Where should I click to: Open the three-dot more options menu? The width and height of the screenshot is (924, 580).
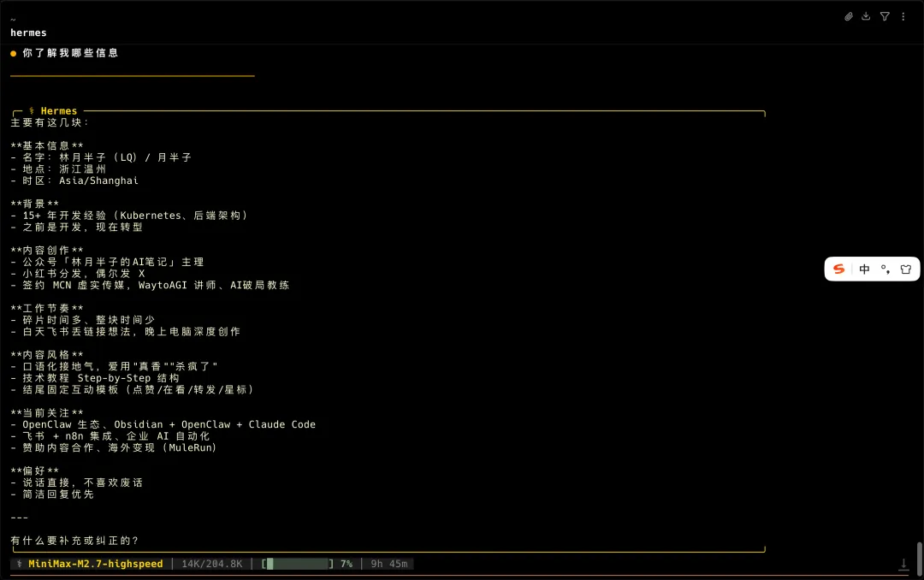coord(903,16)
